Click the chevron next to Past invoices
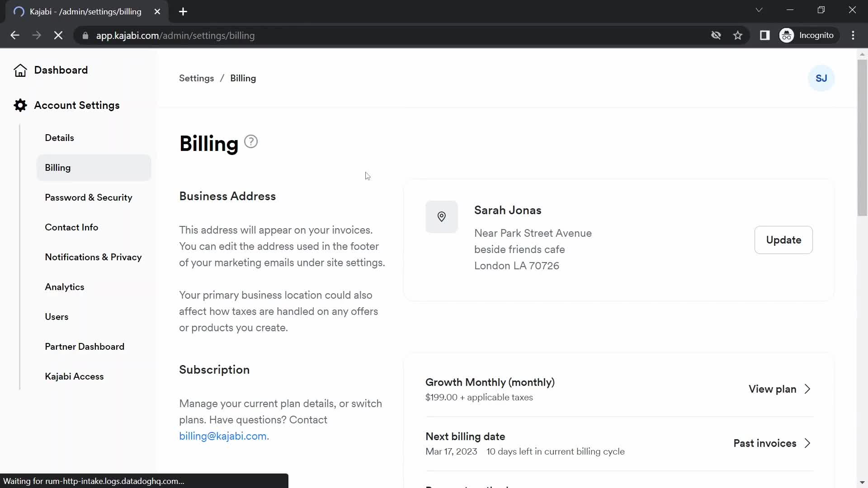Screen dimensions: 868x488 807,443
